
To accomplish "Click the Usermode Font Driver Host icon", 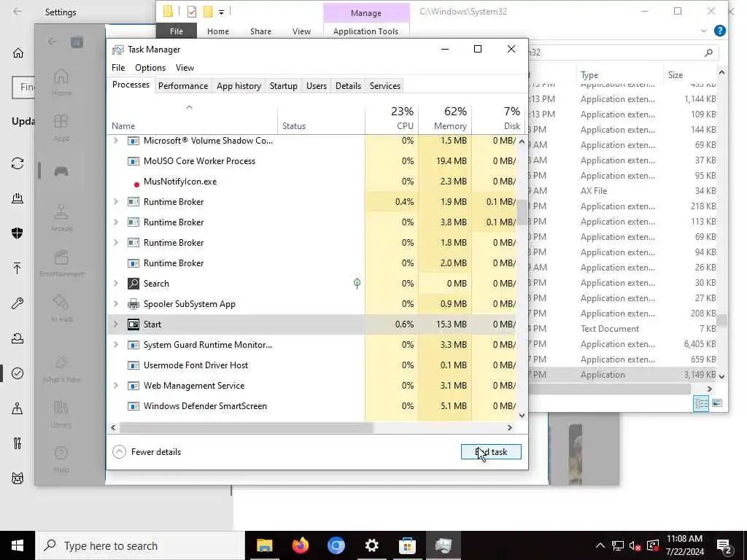I will [133, 365].
